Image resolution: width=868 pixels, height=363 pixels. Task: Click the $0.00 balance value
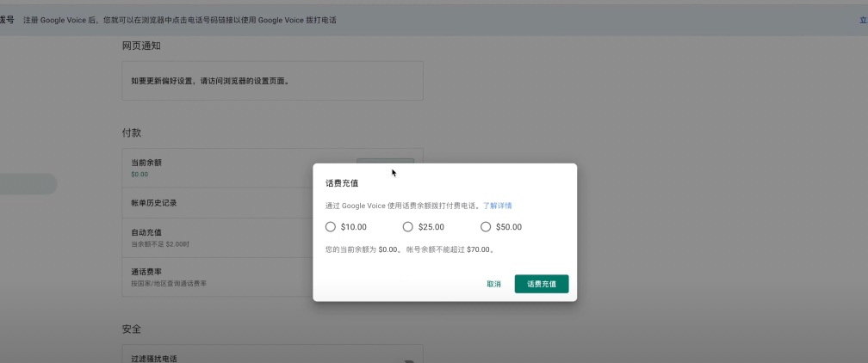[139, 175]
